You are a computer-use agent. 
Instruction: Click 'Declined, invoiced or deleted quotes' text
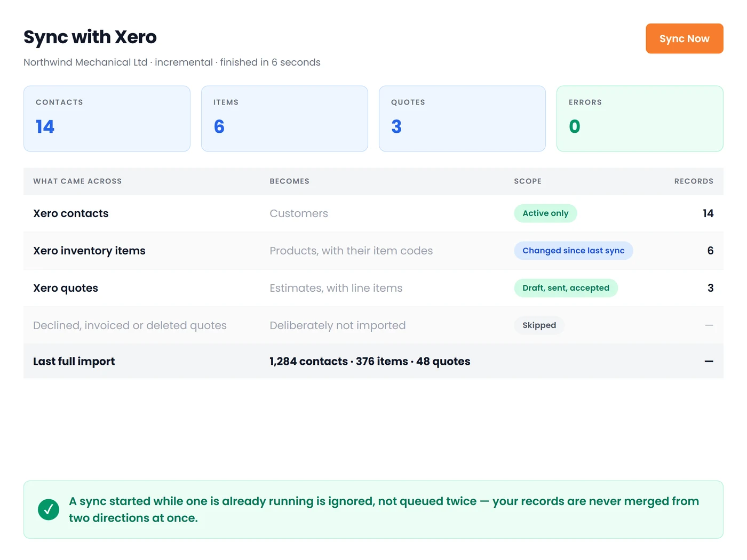(130, 325)
